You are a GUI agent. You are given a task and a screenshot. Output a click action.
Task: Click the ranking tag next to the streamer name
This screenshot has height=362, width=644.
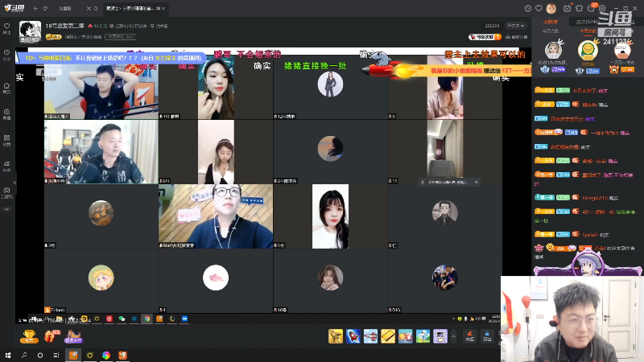coord(120,37)
